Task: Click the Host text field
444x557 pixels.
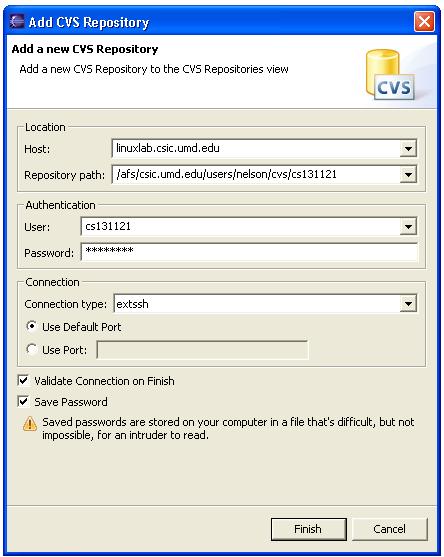Action: [255, 148]
